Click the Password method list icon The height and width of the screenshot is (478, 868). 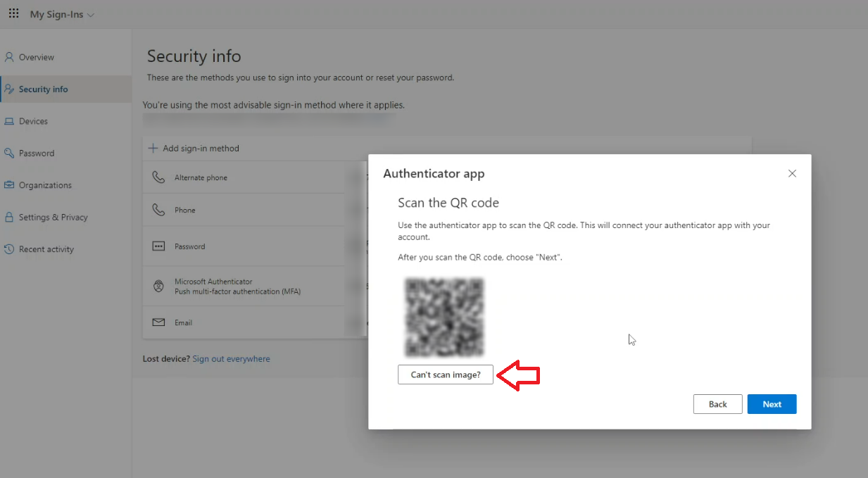click(158, 246)
